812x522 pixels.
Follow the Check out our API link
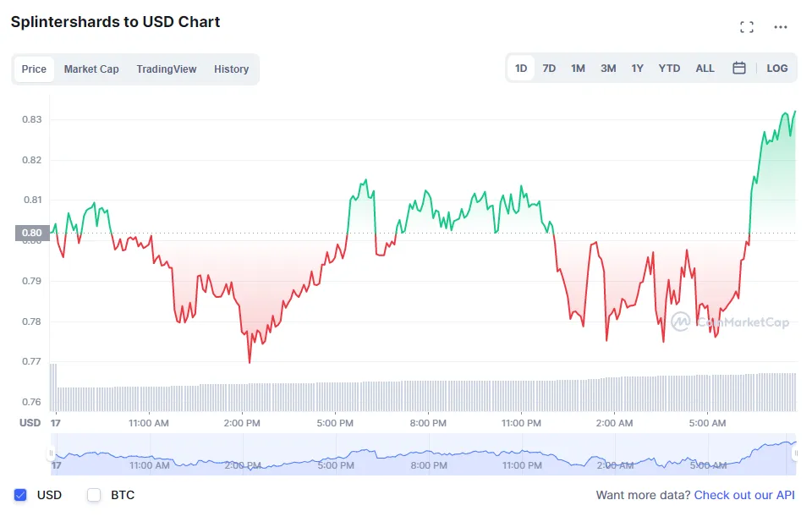point(744,495)
